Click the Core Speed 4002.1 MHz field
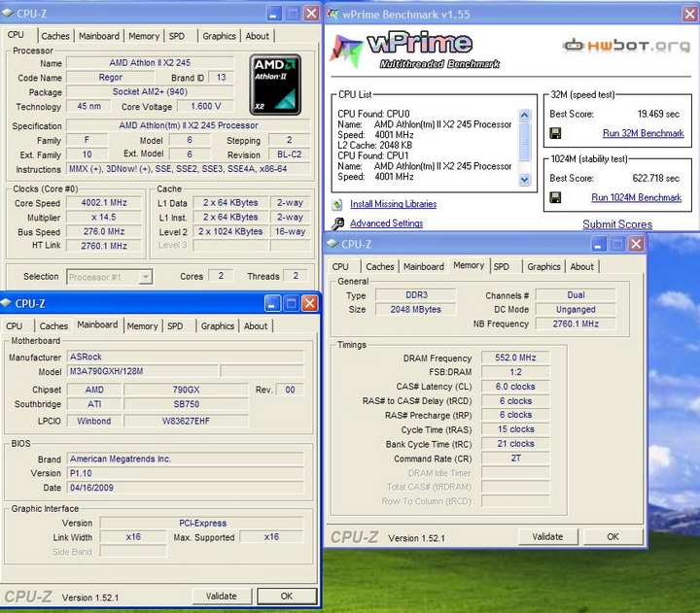 coord(104,202)
